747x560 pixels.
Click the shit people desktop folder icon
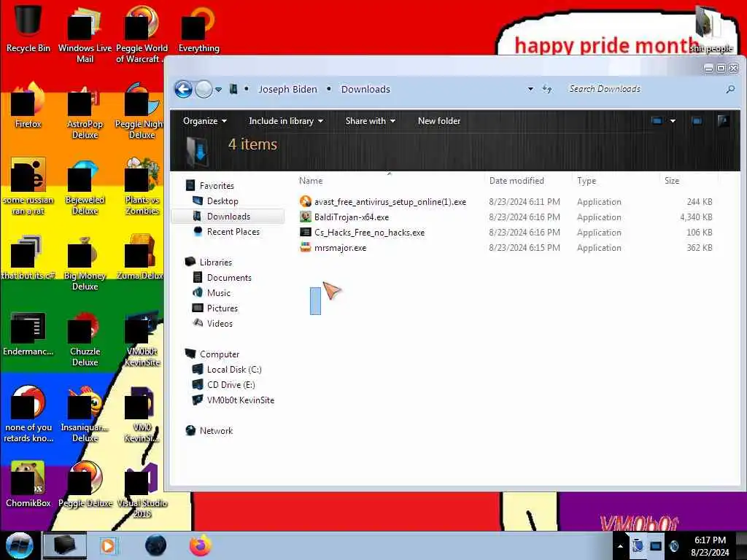pos(711,28)
